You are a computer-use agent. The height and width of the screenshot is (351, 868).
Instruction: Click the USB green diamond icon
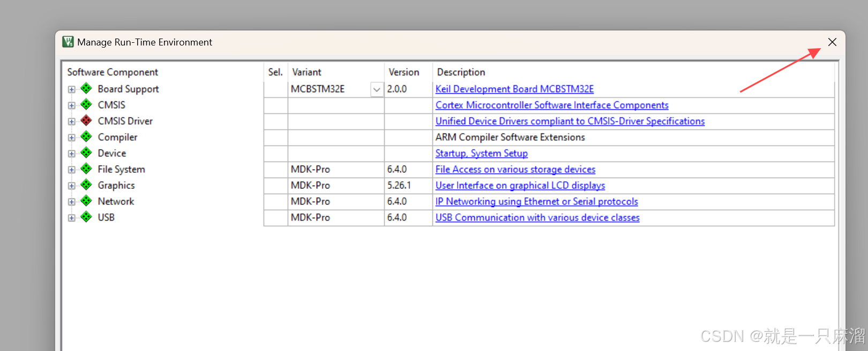(x=86, y=217)
